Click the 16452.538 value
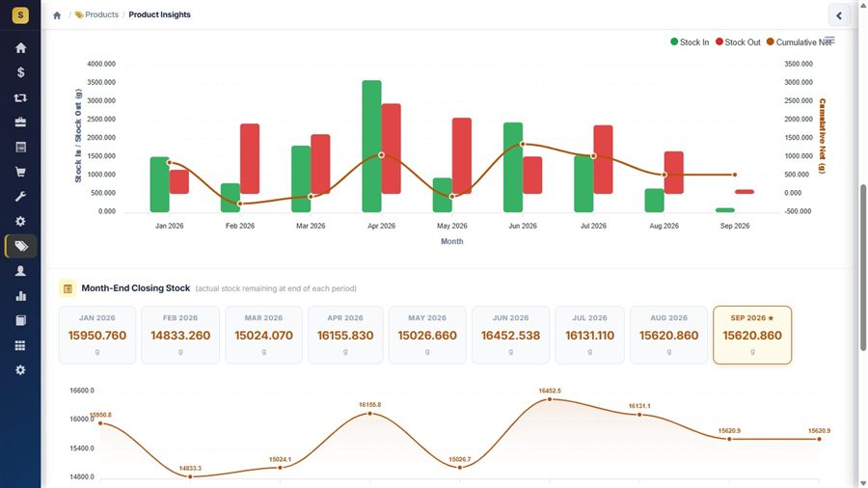Screen dimensions: 868x488 click(510, 336)
